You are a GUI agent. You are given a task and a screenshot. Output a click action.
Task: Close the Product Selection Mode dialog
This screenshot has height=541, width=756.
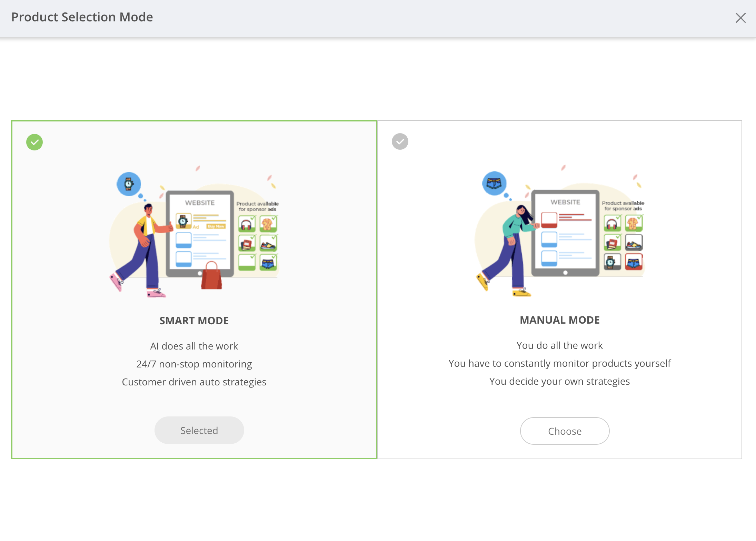tap(740, 18)
